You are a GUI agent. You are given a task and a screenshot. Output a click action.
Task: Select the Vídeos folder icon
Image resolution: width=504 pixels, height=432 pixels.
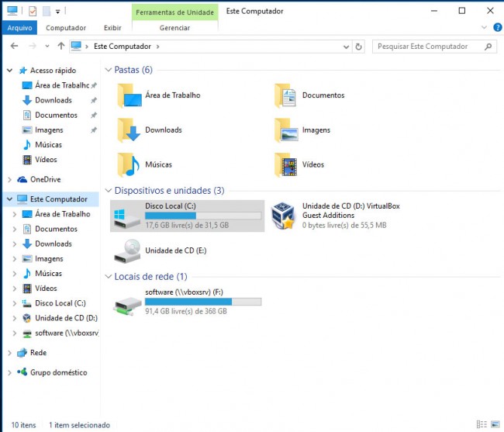click(286, 164)
